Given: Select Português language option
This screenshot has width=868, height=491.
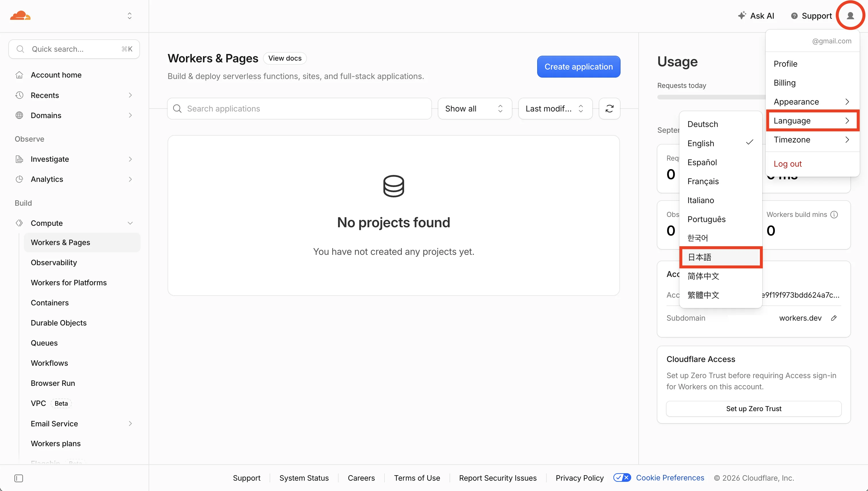Looking at the screenshot, I should 721,219.
